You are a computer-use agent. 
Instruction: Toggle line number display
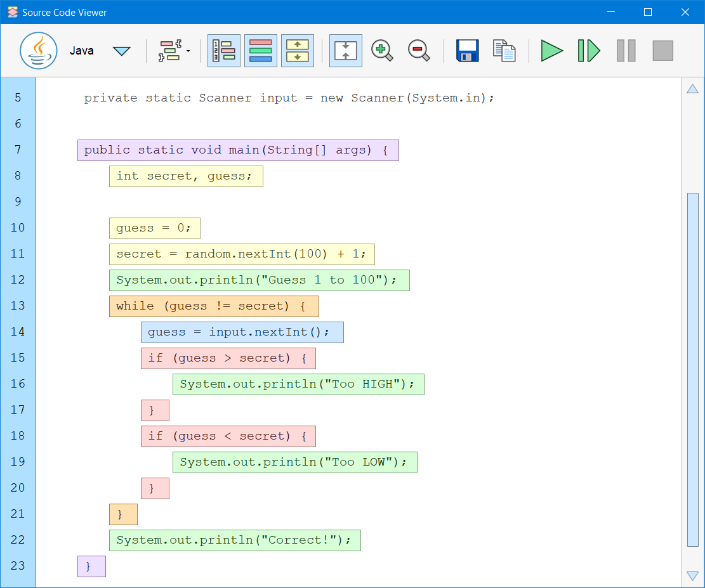pos(224,50)
